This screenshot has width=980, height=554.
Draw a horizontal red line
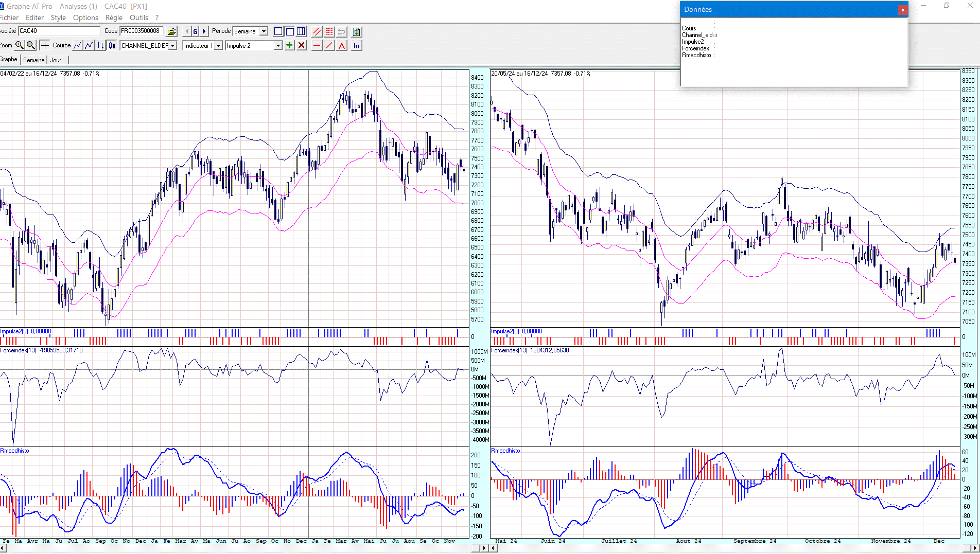coord(317,45)
